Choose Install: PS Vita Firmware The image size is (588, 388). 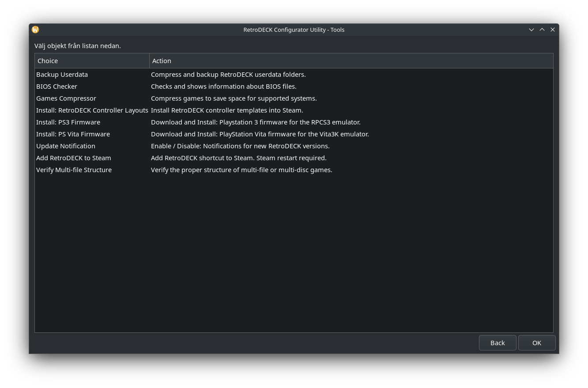tap(73, 134)
